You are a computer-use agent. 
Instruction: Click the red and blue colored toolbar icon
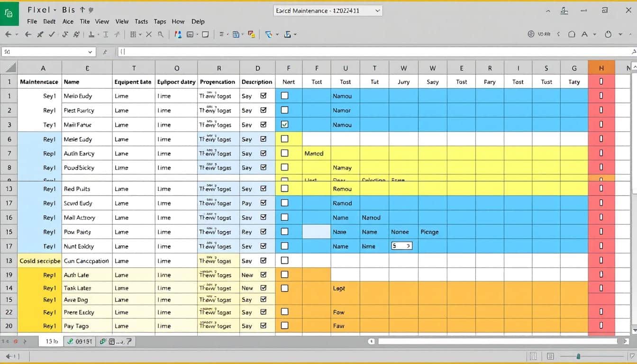178,35
